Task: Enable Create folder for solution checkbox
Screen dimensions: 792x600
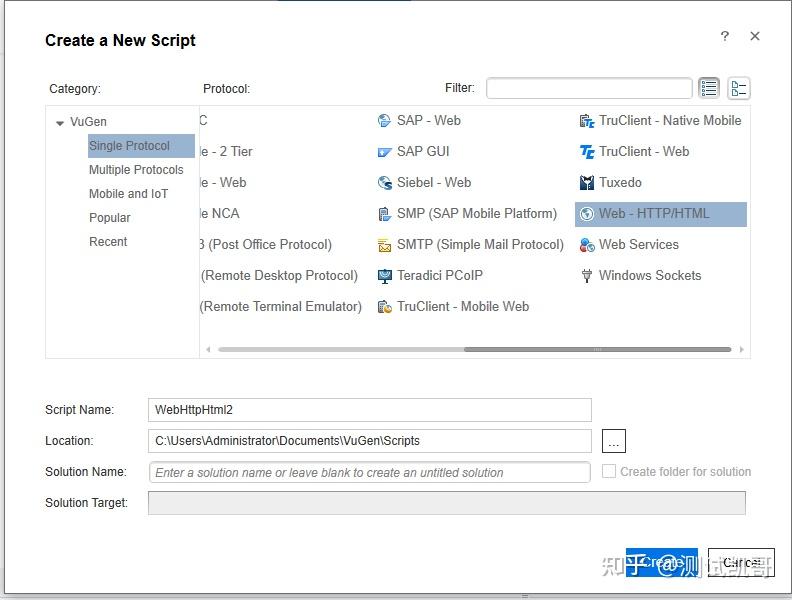Action: coord(609,471)
